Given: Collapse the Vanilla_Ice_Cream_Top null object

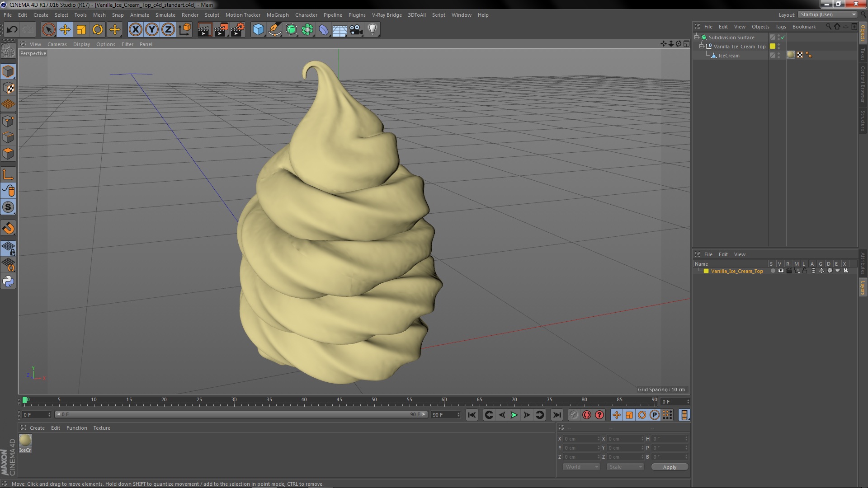Looking at the screenshot, I should click(702, 46).
